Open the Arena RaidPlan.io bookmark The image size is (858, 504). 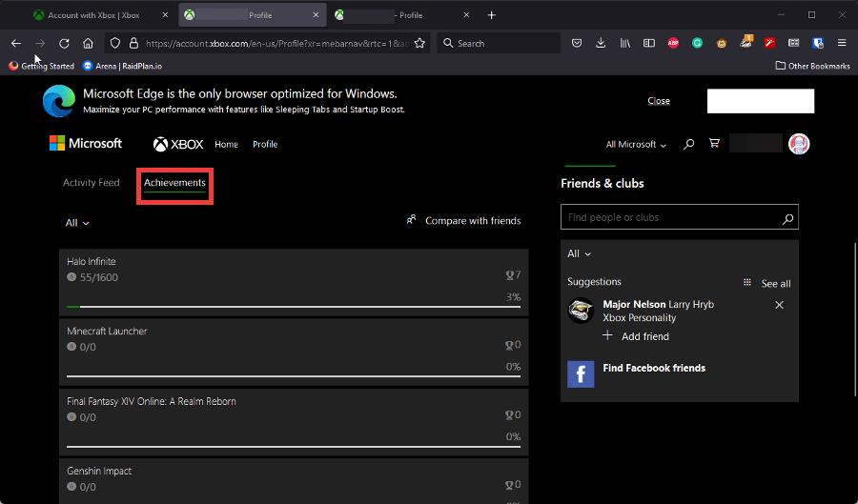point(122,66)
